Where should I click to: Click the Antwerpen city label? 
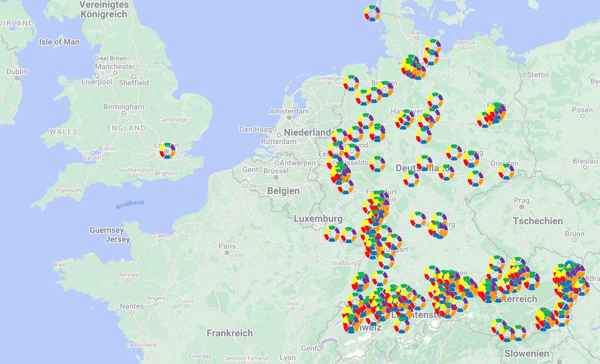coord(298,163)
